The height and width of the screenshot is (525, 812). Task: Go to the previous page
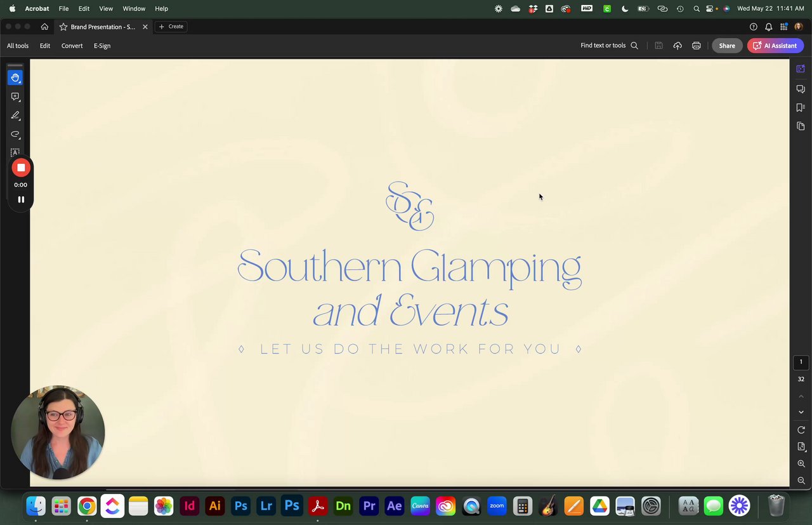tap(801, 397)
